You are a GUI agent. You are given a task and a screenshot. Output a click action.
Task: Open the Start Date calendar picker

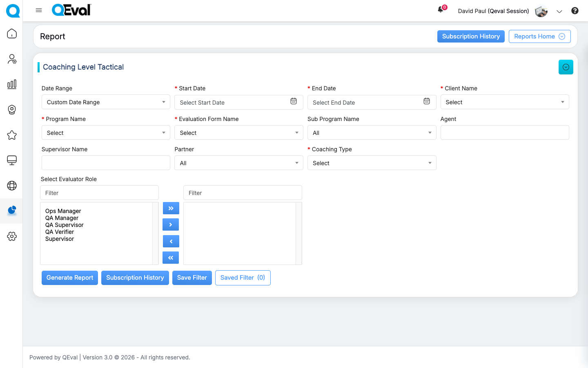(294, 102)
